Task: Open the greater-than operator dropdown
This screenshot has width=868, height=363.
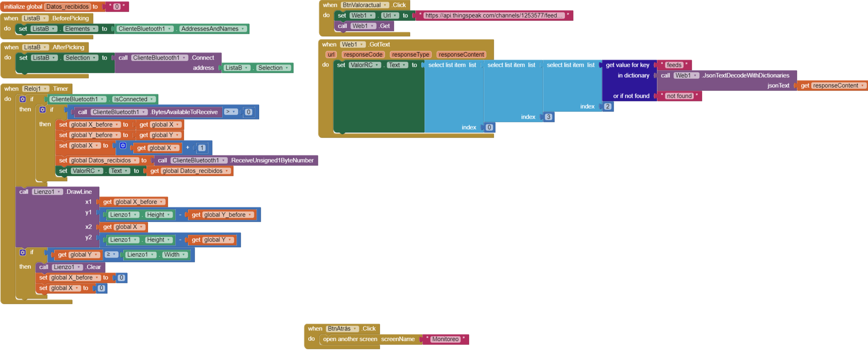Action: click(231, 111)
